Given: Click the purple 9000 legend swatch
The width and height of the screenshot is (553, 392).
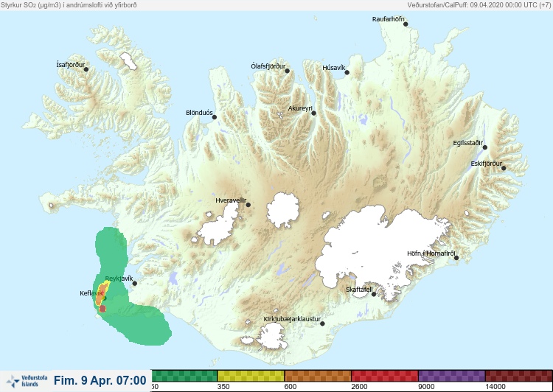Looking at the screenshot, I should point(452,376).
